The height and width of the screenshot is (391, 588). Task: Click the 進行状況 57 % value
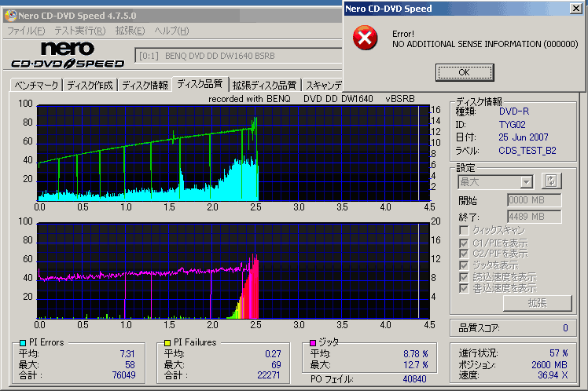(x=559, y=353)
